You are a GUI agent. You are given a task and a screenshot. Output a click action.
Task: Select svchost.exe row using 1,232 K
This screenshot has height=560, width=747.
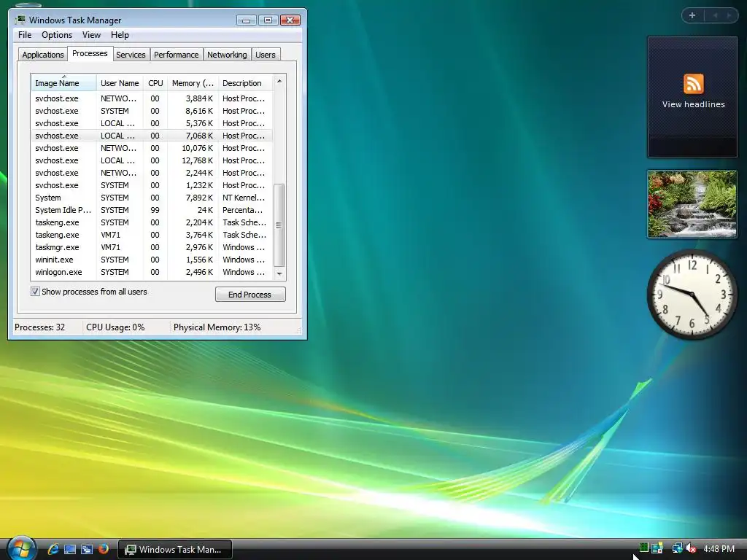(152, 185)
